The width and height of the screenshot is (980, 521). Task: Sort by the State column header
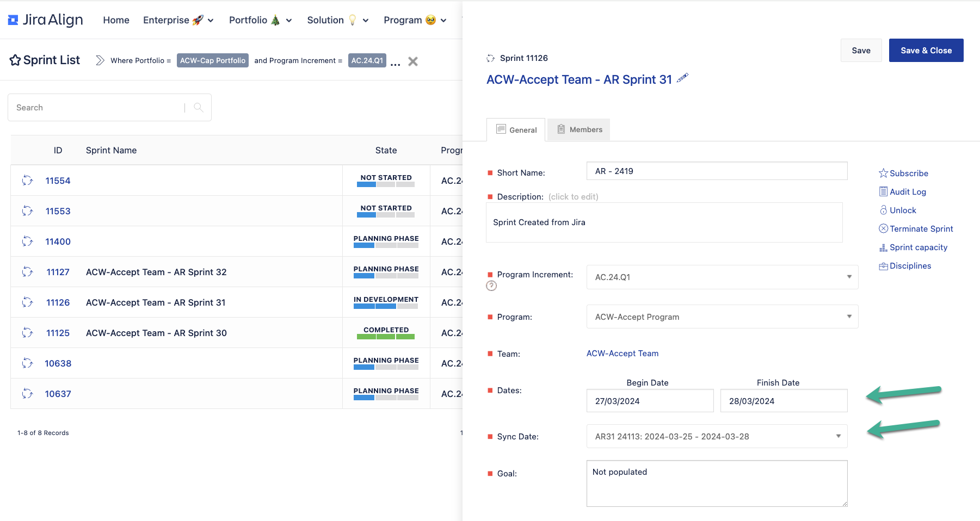(x=386, y=150)
